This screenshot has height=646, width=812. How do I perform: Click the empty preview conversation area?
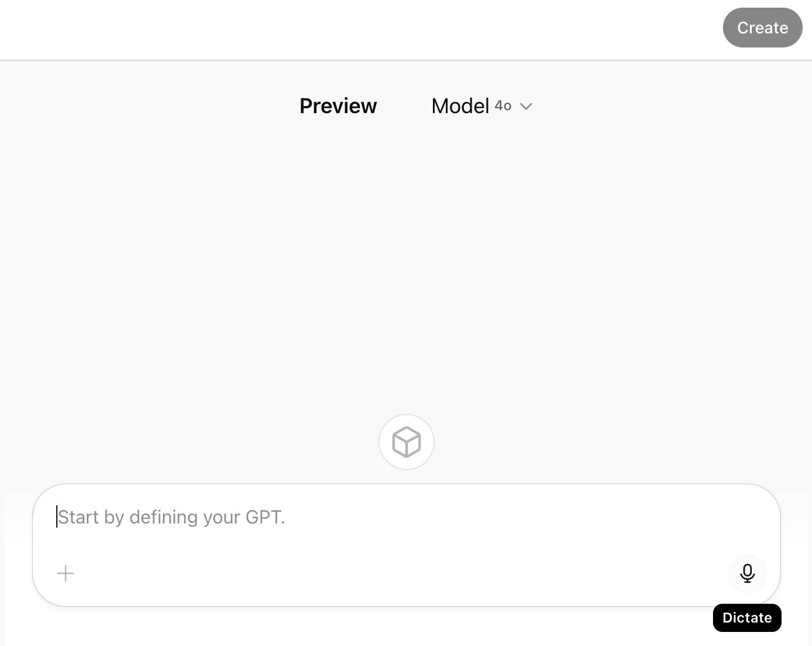point(405,264)
